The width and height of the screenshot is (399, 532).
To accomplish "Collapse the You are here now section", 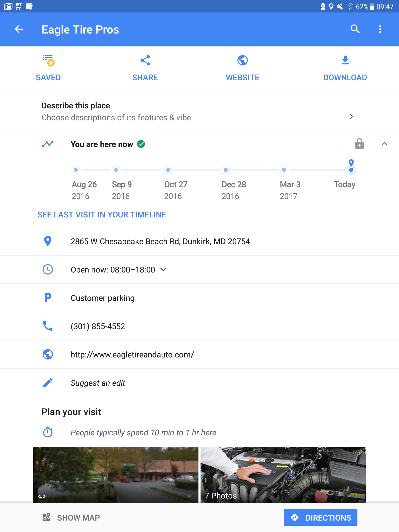I will pos(384,144).
